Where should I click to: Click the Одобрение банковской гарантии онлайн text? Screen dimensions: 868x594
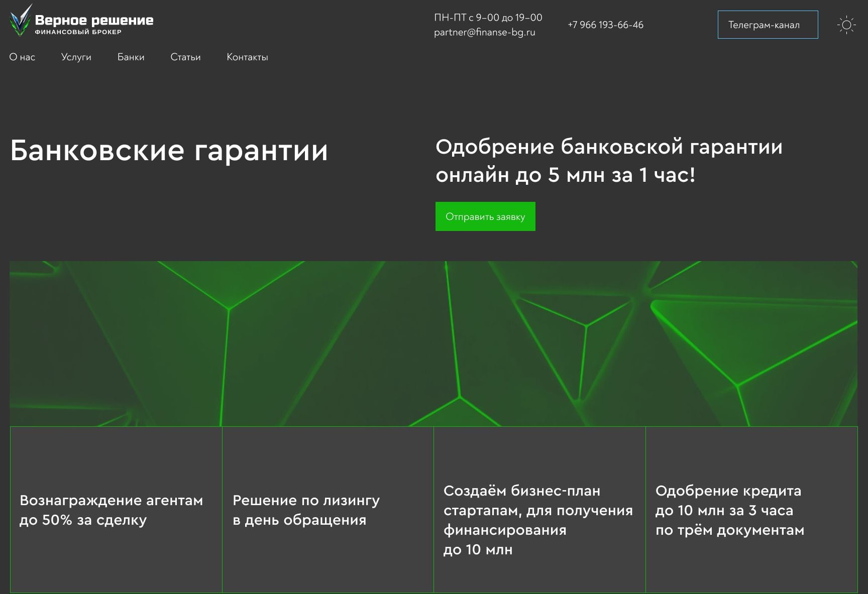[x=609, y=161]
